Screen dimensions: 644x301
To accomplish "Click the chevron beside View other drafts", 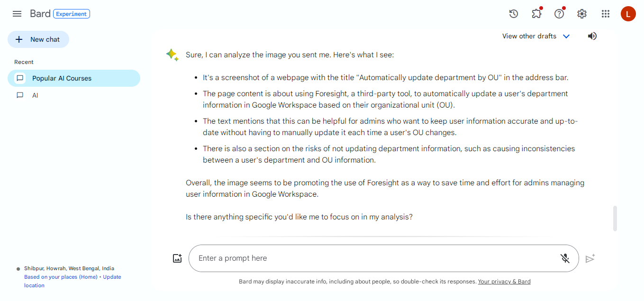I will 566,36.
